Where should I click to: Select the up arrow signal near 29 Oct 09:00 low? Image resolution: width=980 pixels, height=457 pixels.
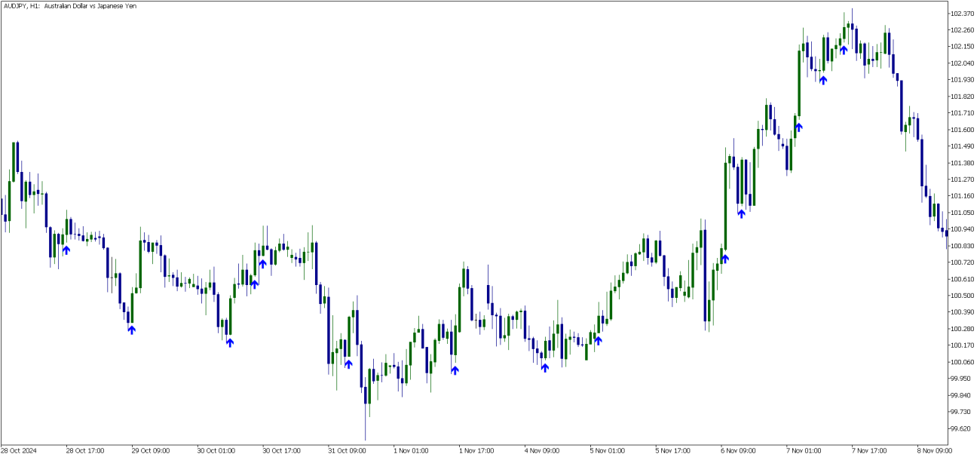tap(130, 330)
